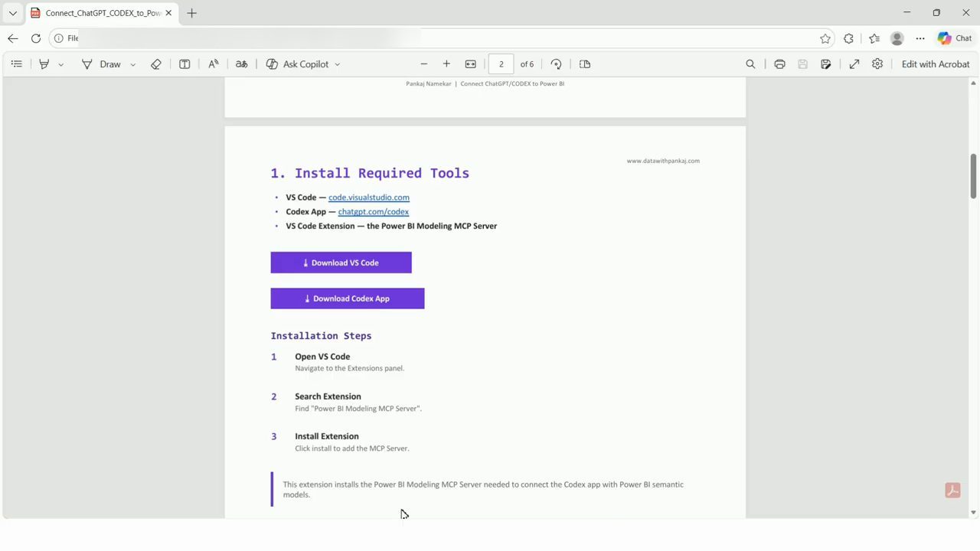980x551 pixels.
Task: Click the Translate icon in PDF toolbar
Action: pyautogui.click(x=241, y=64)
